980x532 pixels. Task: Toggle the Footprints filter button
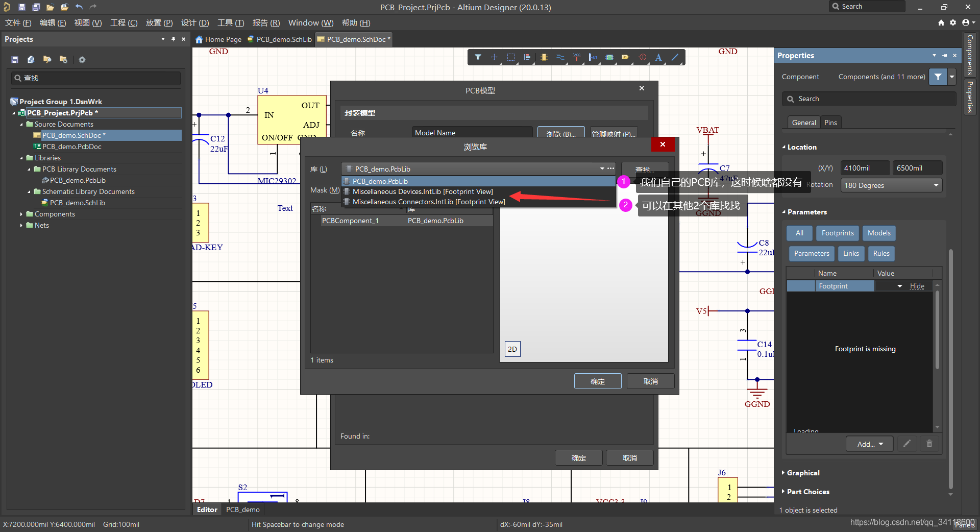click(838, 233)
